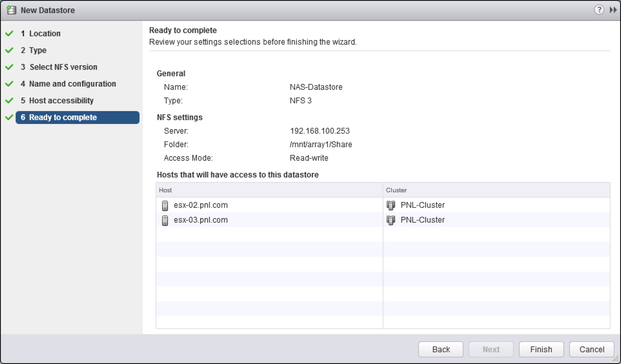The height and width of the screenshot is (364, 621).
Task: Click Finish to create the datastore
Action: coord(542,349)
